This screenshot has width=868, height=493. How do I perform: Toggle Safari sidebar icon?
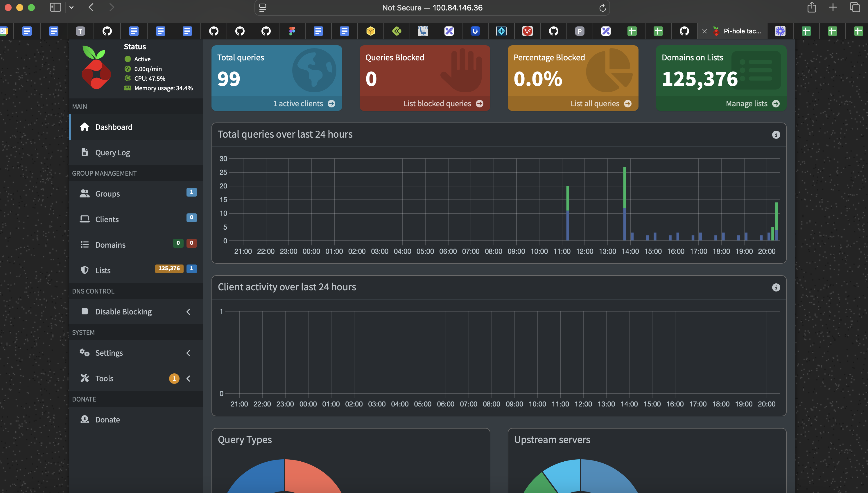[x=55, y=8]
